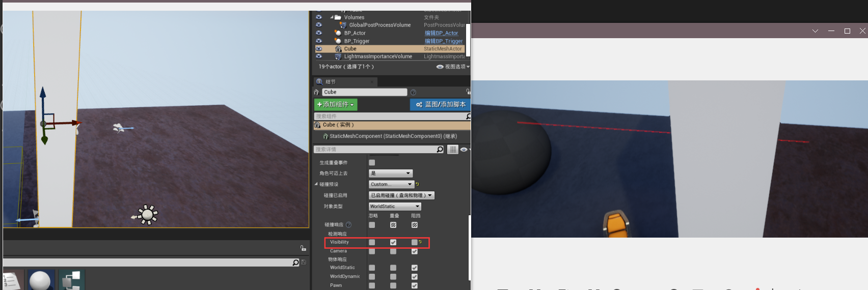Click the lock icon in content browser
868x290 pixels.
(303, 248)
